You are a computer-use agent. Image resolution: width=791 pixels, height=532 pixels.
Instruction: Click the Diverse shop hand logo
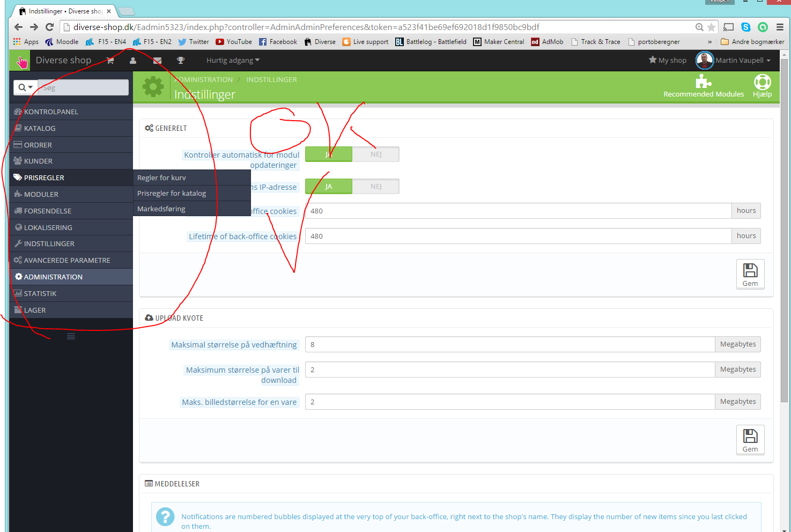click(20, 61)
